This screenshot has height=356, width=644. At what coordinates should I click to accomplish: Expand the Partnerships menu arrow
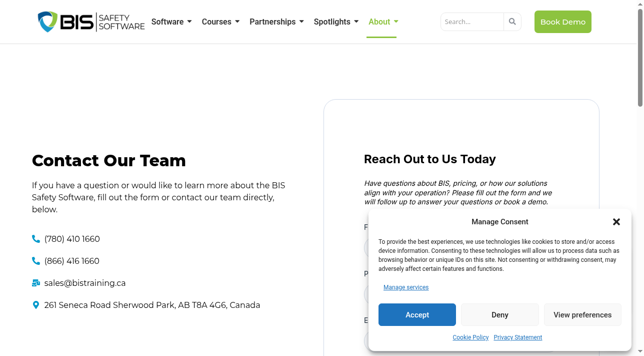[x=301, y=22]
